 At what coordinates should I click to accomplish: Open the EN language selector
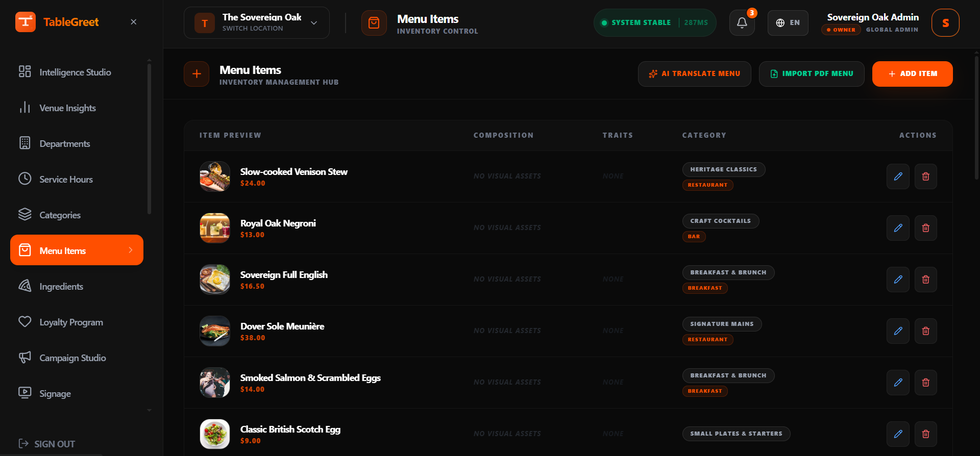click(x=788, y=23)
